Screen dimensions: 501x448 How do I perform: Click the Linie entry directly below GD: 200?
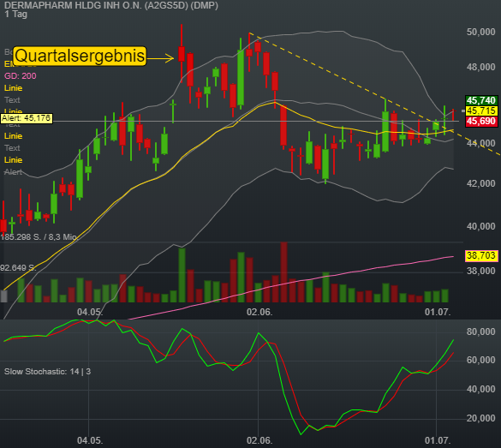tap(13, 88)
